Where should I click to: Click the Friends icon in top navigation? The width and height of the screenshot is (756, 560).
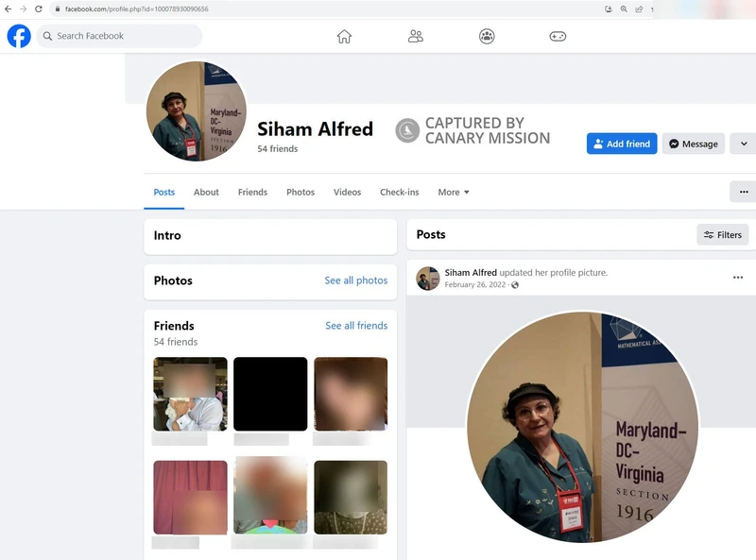[416, 36]
